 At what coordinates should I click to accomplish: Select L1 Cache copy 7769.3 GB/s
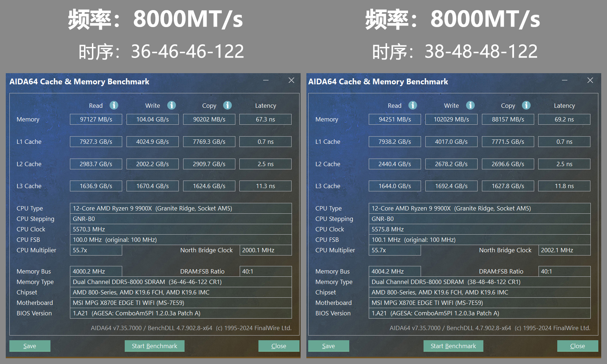tap(209, 142)
